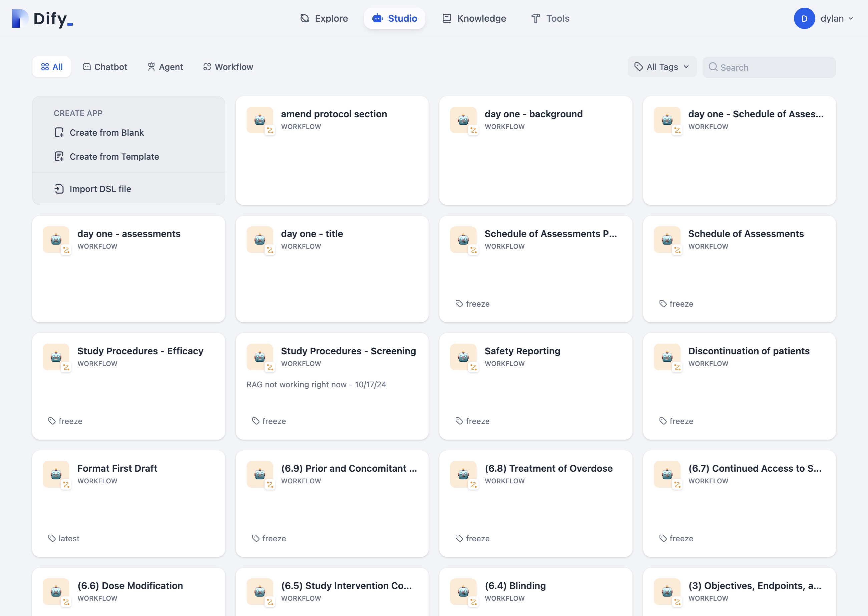Switch to the Studio tab
The height and width of the screenshot is (616, 868).
[394, 18]
